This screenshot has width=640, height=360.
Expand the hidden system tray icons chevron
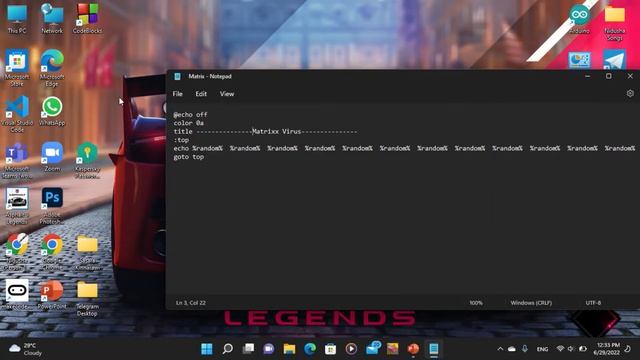tap(500, 349)
